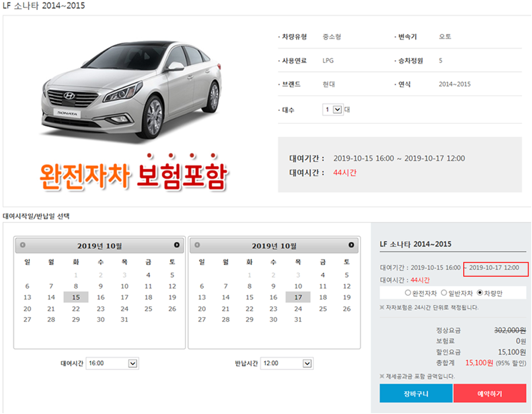Click the 현대 brand value

(329, 84)
